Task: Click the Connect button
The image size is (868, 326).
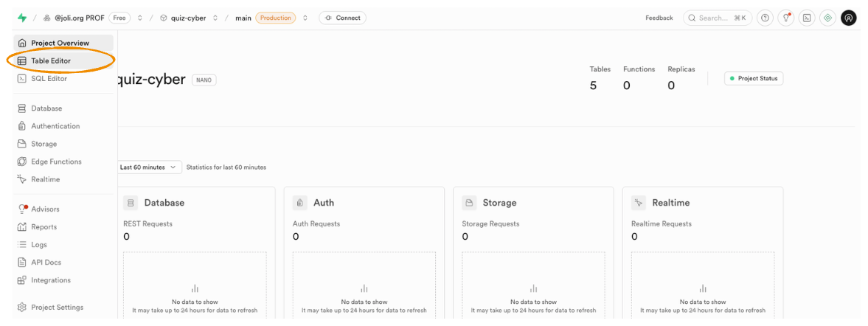Action: point(342,18)
